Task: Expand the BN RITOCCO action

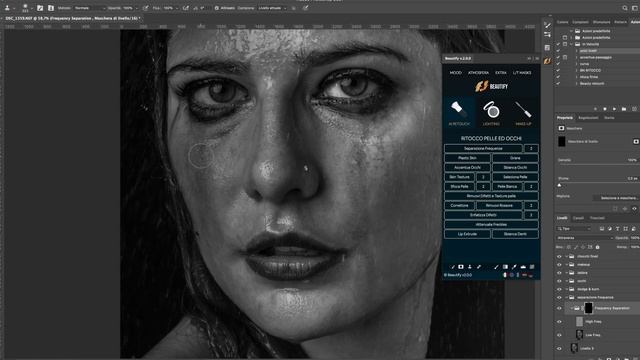Action: coord(577,70)
